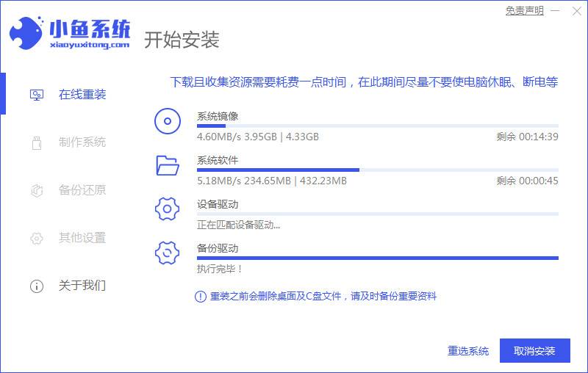Click the warning icon beside 重装之前 notice

point(201,297)
